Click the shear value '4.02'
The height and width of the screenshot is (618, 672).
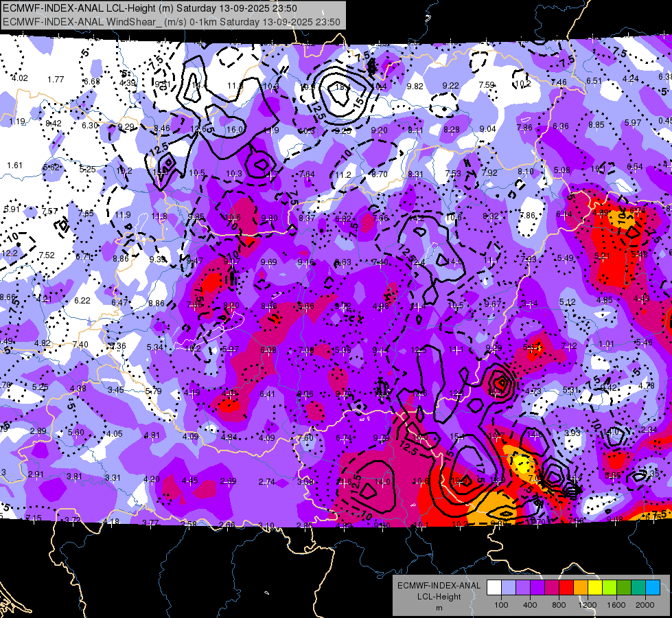[x=20, y=78]
